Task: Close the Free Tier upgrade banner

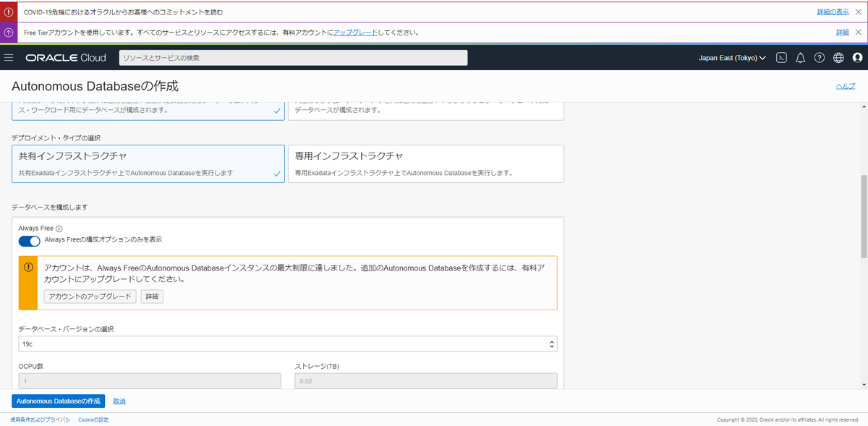Action: (859, 33)
